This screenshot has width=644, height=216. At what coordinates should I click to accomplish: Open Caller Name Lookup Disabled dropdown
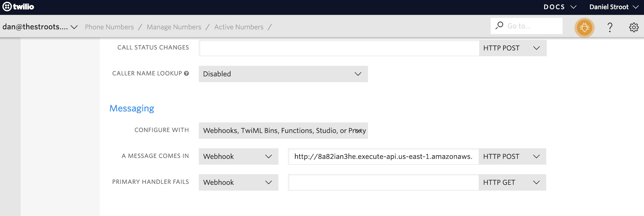283,74
